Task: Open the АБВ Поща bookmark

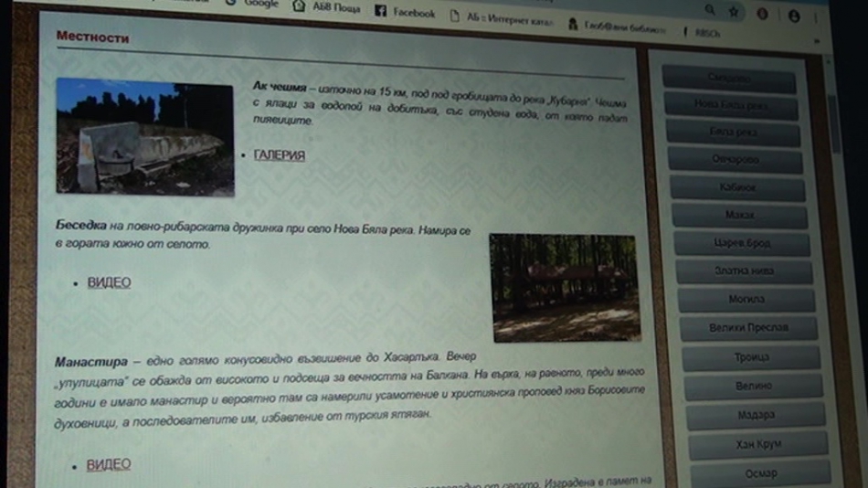Action: tap(328, 7)
